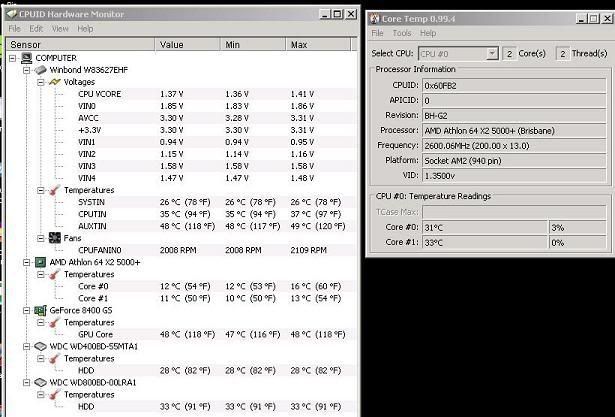Click the Processor field in Core Temp
The width and height of the screenshot is (615, 417).
pos(514,131)
